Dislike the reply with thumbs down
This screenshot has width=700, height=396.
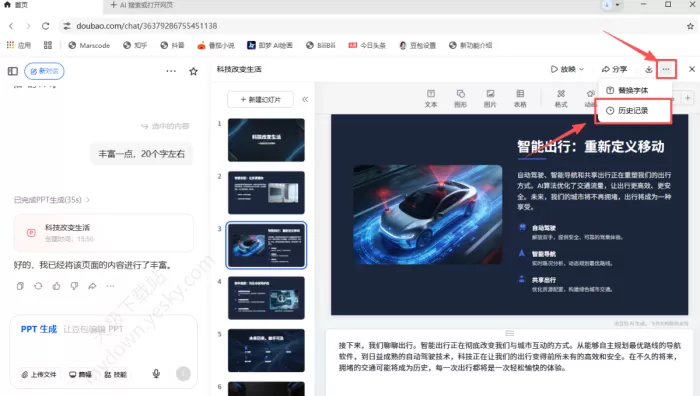74,286
